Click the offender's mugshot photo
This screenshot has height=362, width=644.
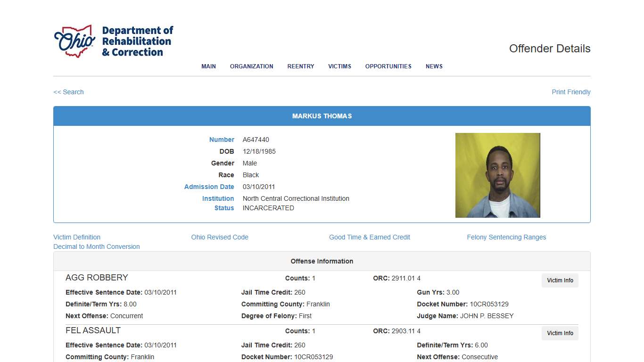(498, 175)
